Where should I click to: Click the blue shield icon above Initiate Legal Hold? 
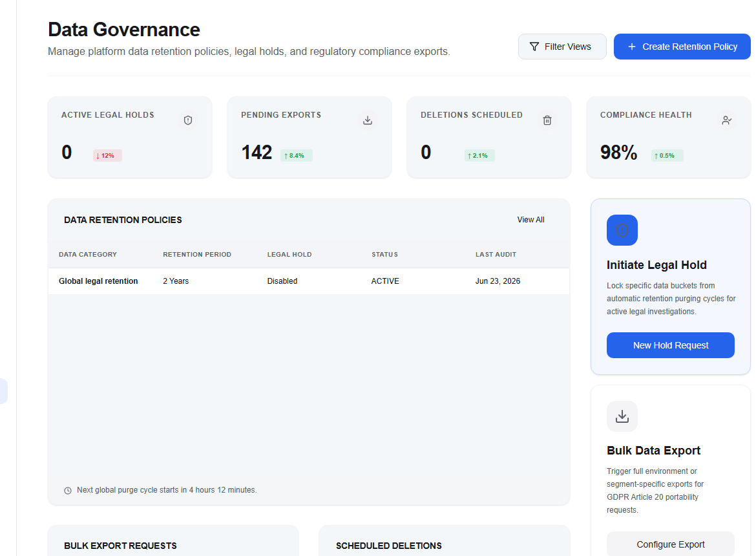pos(622,230)
